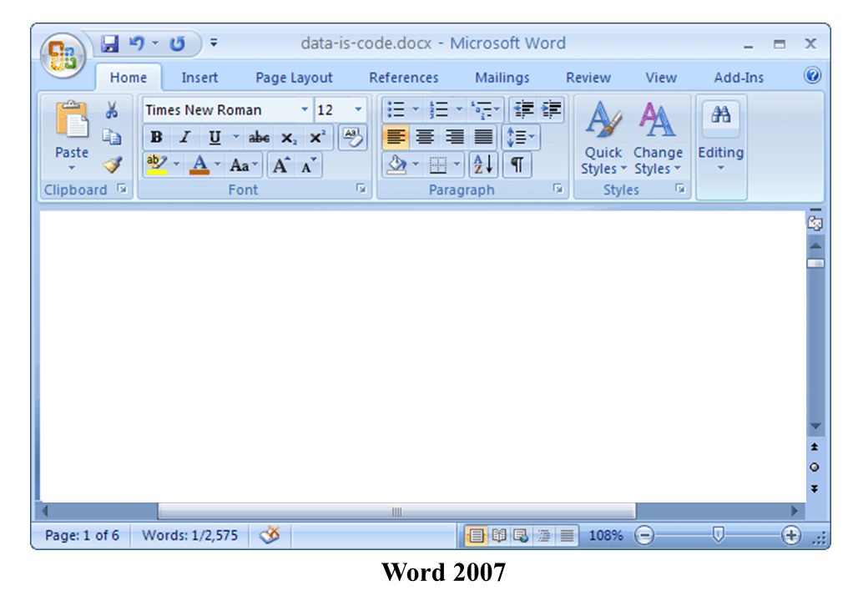Expand bullet list options arrow

click(415, 109)
